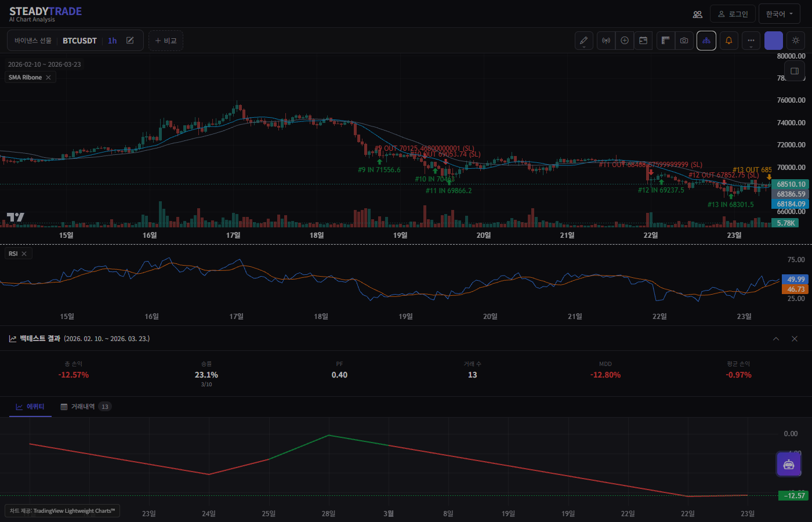Image resolution: width=812 pixels, height=522 pixels.
Task: Click the SteadyTrade logo
Action: [x=45, y=14]
